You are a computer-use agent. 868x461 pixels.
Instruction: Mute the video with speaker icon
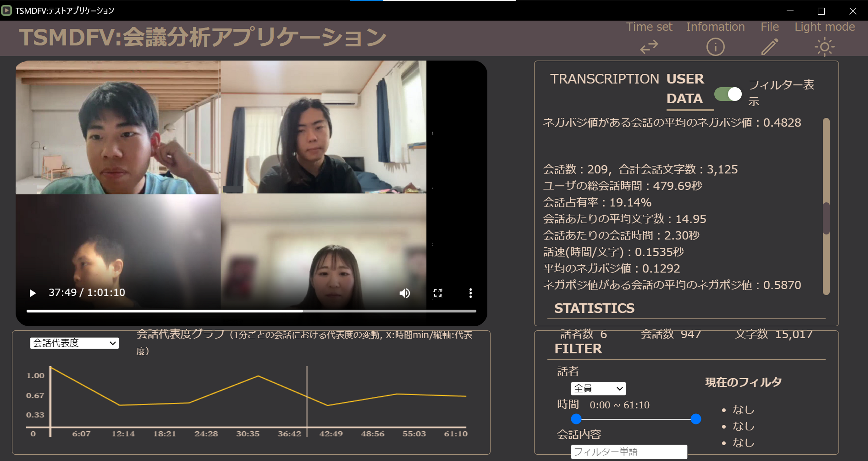point(404,293)
